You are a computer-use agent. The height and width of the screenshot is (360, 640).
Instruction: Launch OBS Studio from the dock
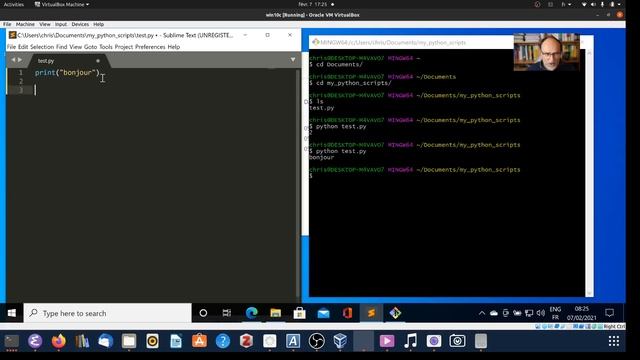(317, 341)
